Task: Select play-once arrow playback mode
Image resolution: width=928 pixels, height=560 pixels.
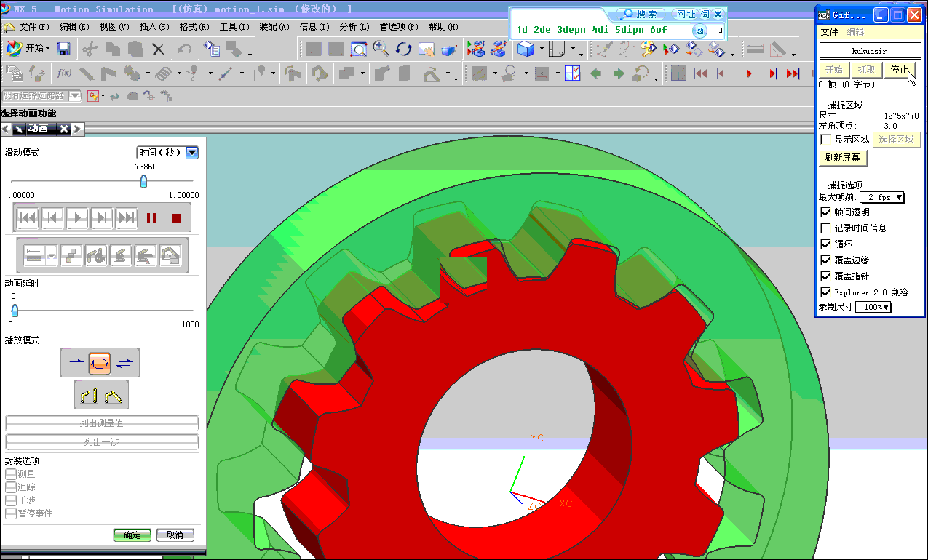Action: pos(75,361)
